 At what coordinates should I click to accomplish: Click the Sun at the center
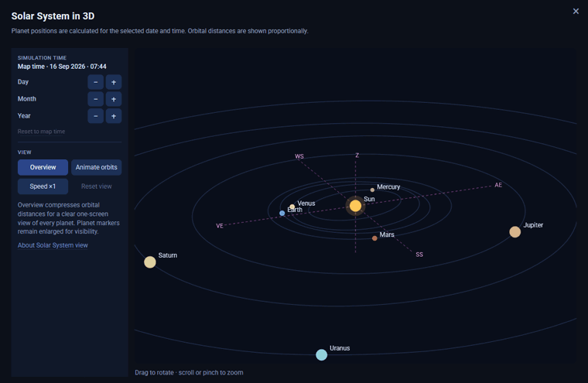click(x=355, y=206)
